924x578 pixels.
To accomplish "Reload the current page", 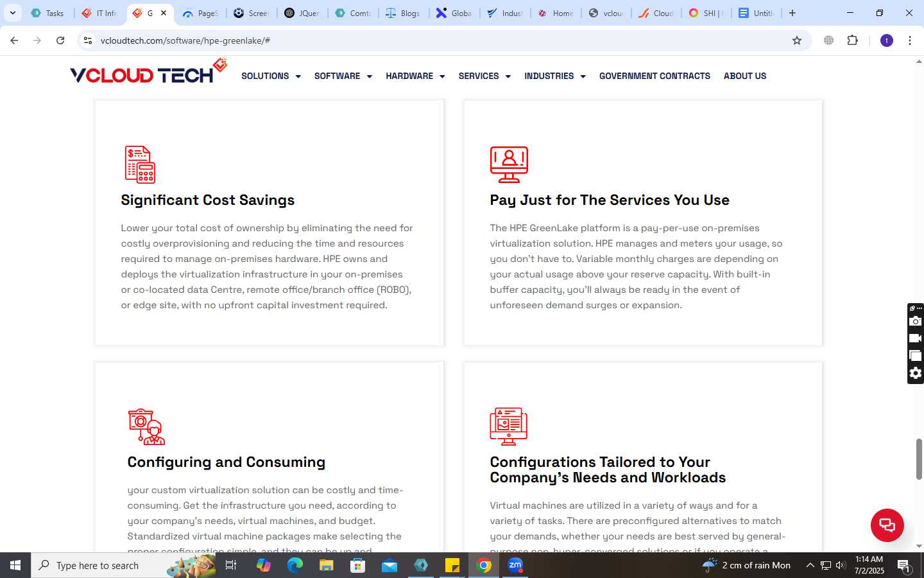I will coord(60,40).
